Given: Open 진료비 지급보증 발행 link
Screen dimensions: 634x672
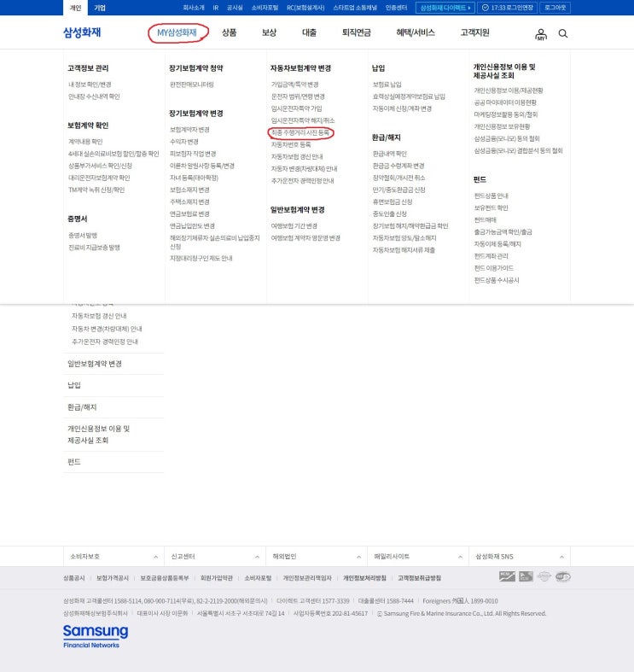Looking at the screenshot, I should (x=94, y=248).
